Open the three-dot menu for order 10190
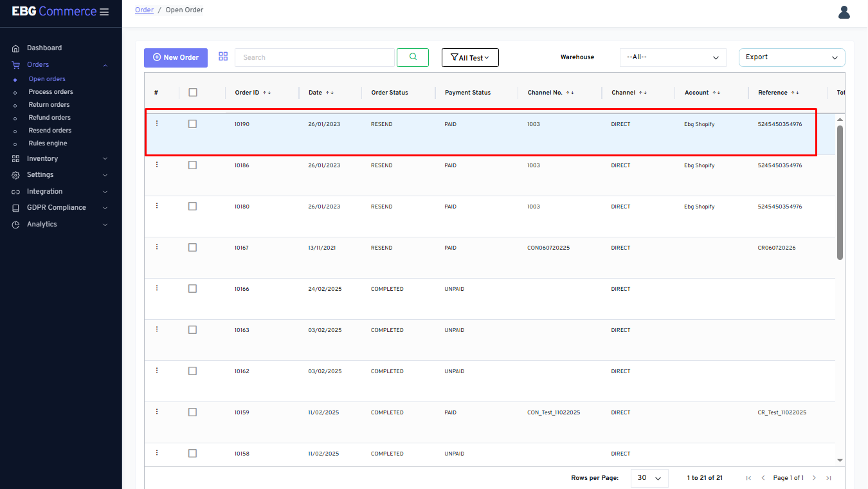 tap(157, 124)
